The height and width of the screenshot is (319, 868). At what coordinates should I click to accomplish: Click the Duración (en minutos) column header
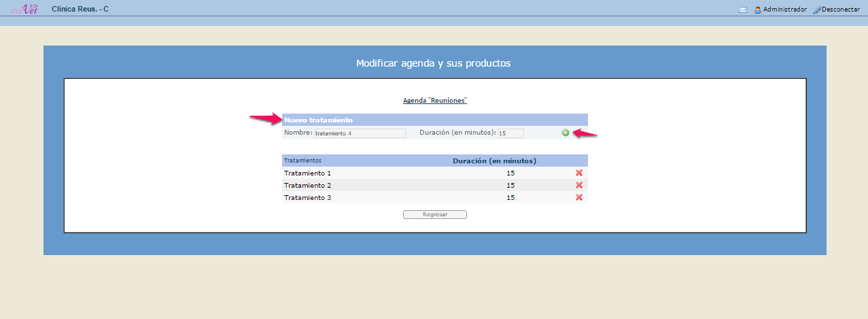(494, 161)
